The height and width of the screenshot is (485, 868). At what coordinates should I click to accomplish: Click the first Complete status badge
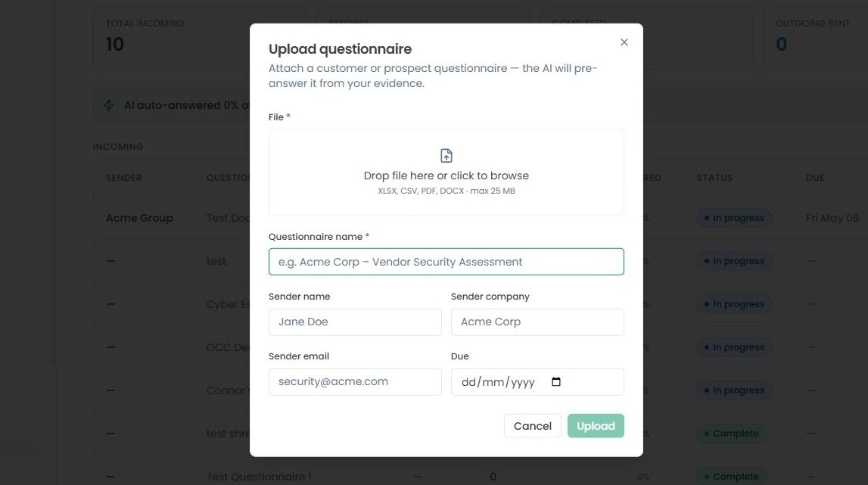click(x=731, y=434)
